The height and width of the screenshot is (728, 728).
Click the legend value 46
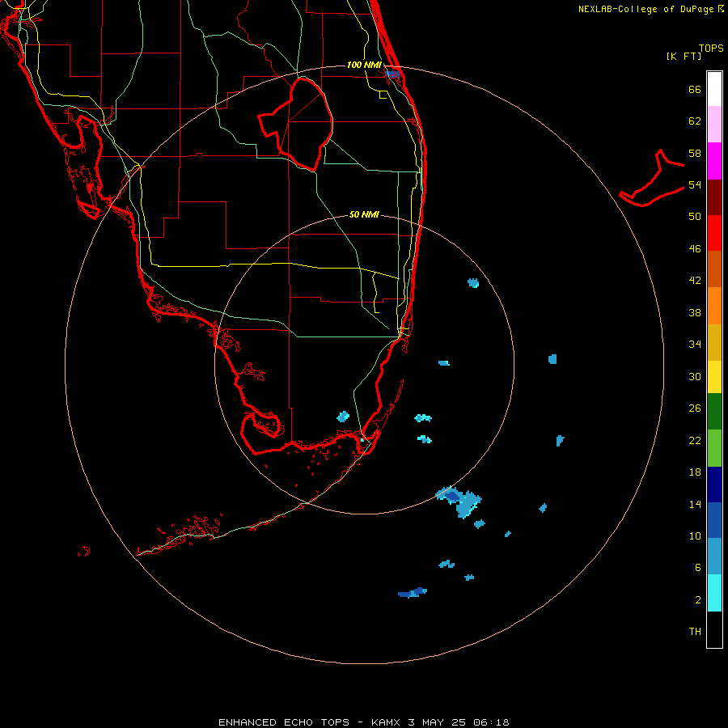point(695,249)
